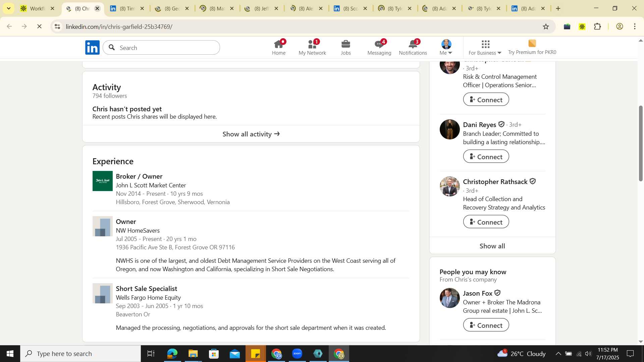Open Task View on taskbar

[x=151, y=354]
